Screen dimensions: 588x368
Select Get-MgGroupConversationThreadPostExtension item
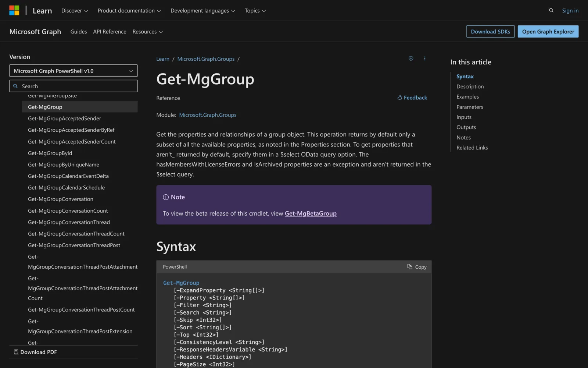click(x=80, y=326)
